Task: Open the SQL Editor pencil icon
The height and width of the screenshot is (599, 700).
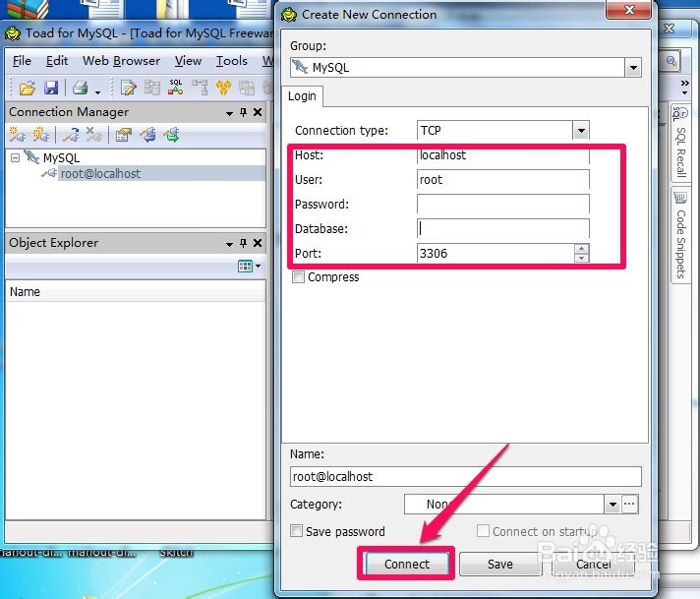Action: pyautogui.click(x=129, y=88)
